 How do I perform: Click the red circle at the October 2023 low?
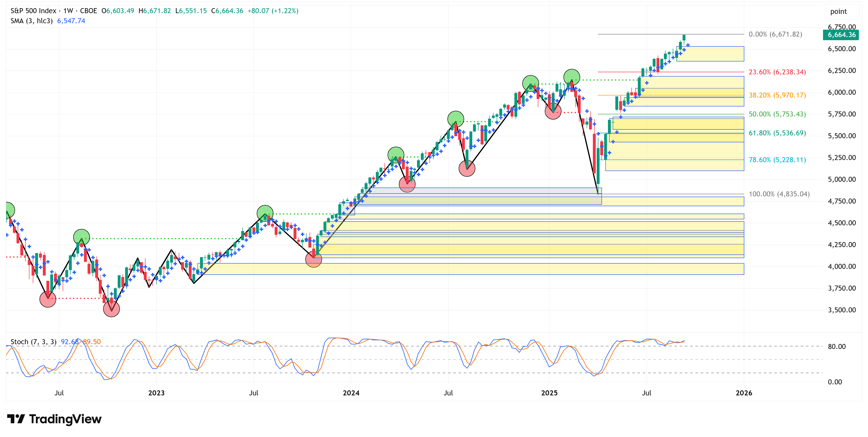313,259
